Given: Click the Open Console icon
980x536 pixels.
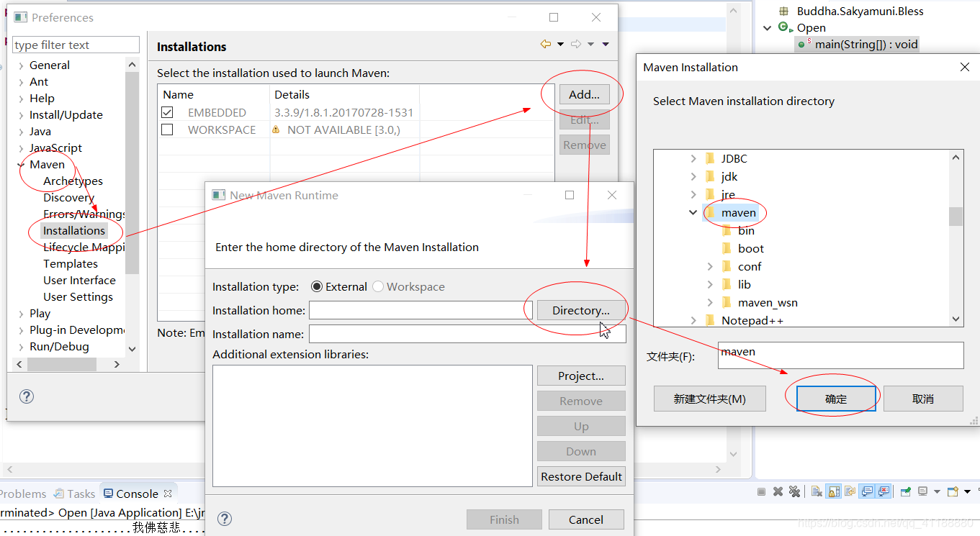Looking at the screenshot, I should point(953,491).
